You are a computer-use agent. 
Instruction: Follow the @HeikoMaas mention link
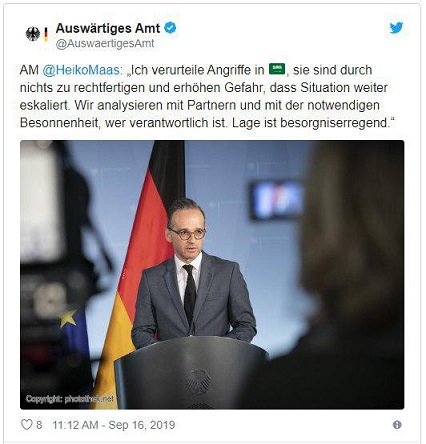81,70
